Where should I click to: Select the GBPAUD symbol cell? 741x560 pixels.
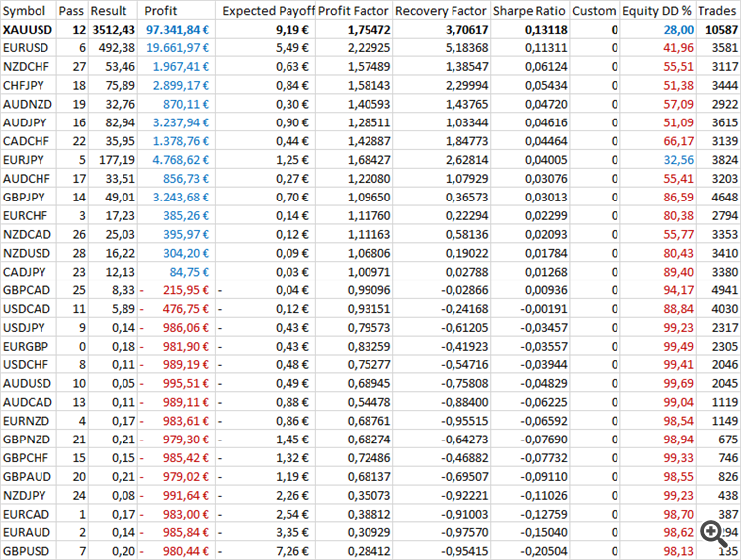pos(27,477)
